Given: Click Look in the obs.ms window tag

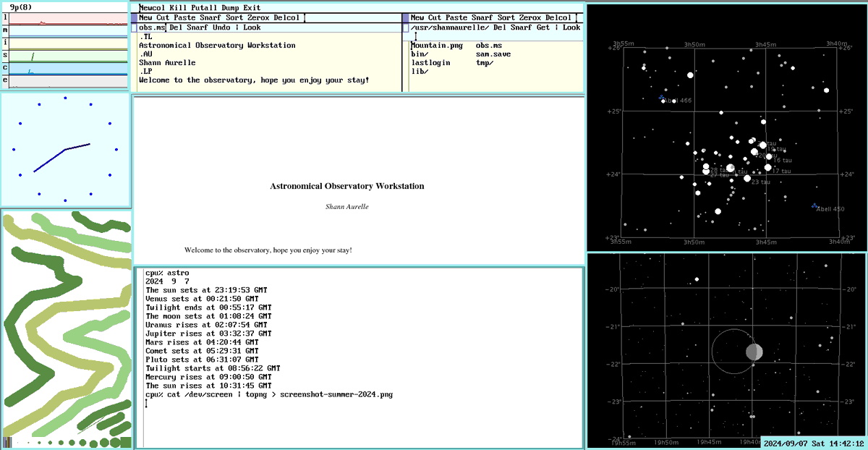Looking at the screenshot, I should (x=252, y=27).
